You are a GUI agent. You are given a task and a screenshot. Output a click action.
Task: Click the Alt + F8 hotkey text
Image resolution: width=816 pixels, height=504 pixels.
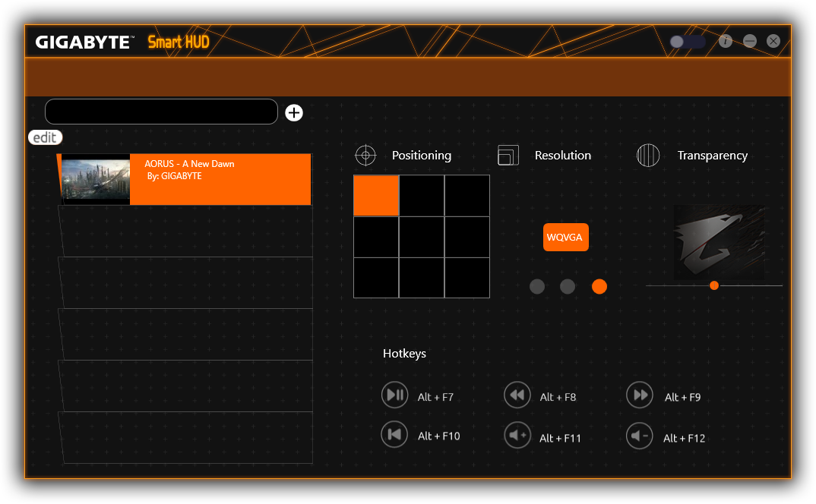pyautogui.click(x=558, y=398)
